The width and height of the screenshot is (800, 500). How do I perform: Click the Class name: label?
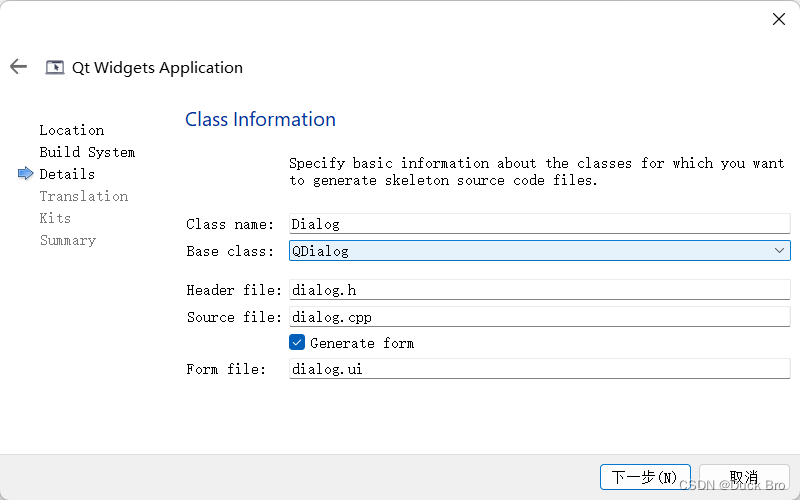click(x=230, y=224)
